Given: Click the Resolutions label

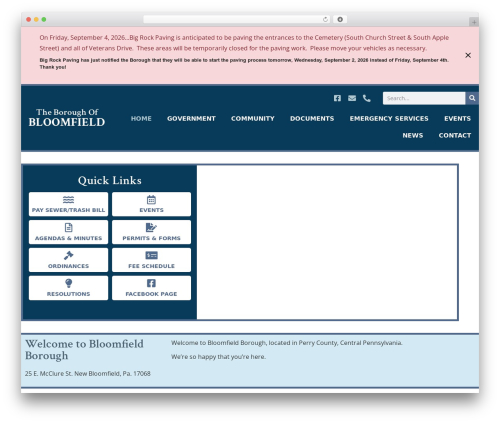Looking at the screenshot, I should click(68, 294).
